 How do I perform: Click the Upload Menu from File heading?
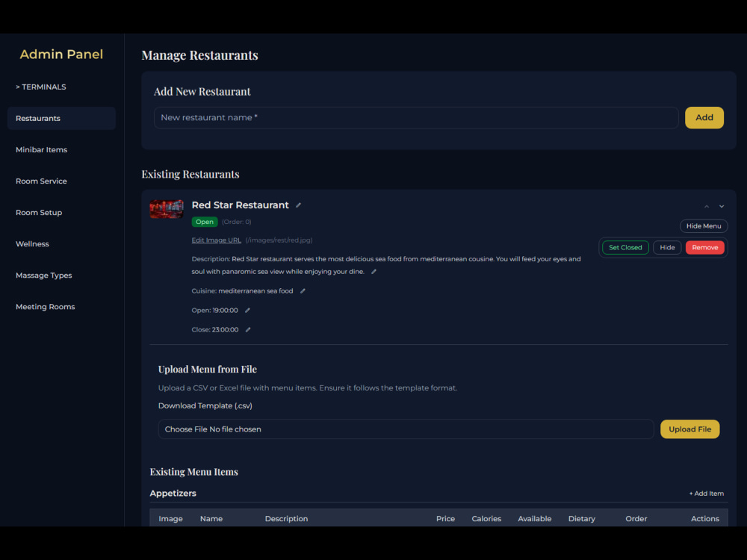click(207, 370)
